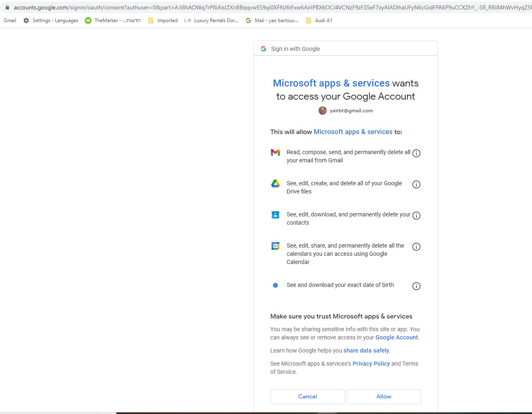Open the Audi A1 bookmarks folder
The image size is (532, 414).
click(x=319, y=20)
